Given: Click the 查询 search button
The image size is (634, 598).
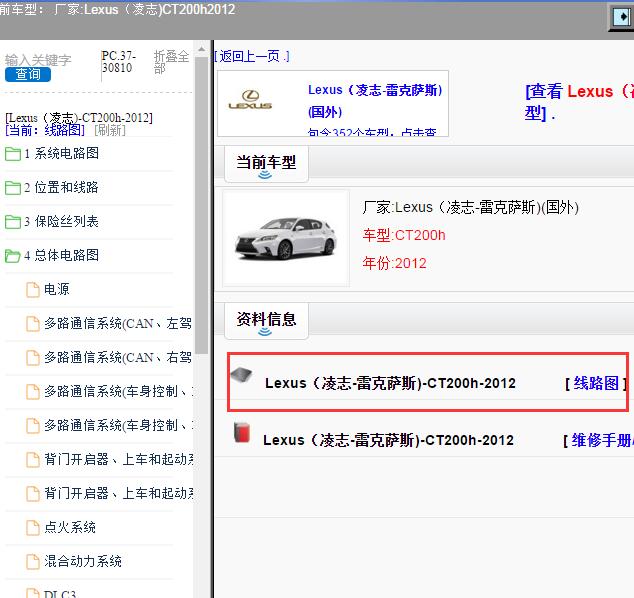Looking at the screenshot, I should 28,74.
